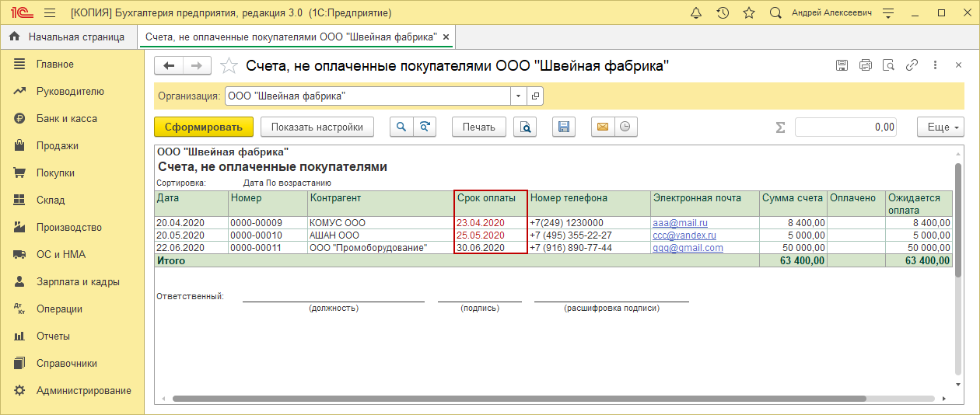
Task: Open history clock icon in title bar
Action: pos(723,13)
